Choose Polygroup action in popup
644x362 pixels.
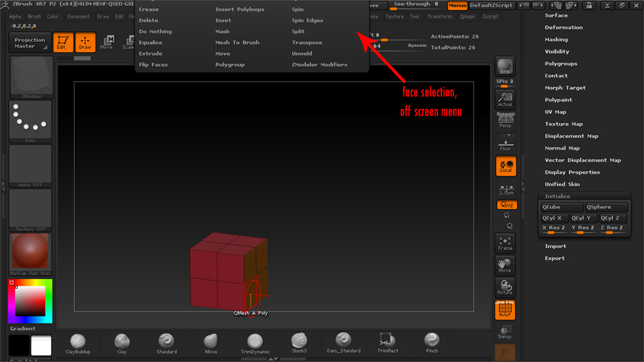(x=230, y=65)
